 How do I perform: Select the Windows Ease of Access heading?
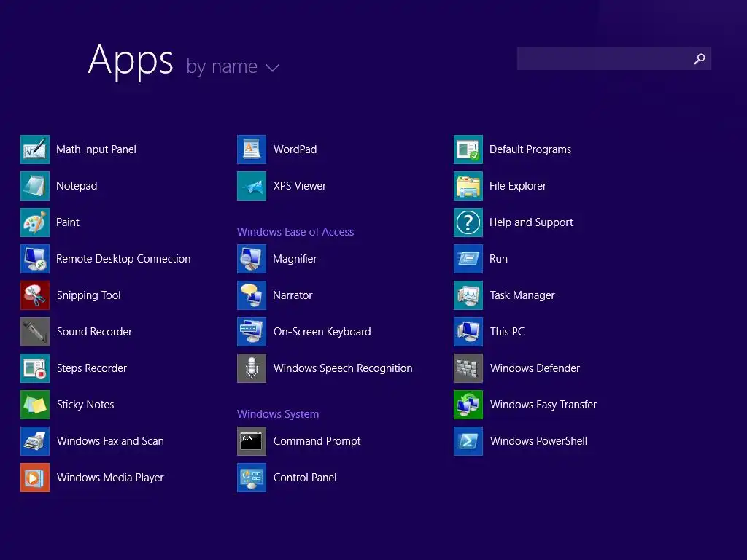295,232
